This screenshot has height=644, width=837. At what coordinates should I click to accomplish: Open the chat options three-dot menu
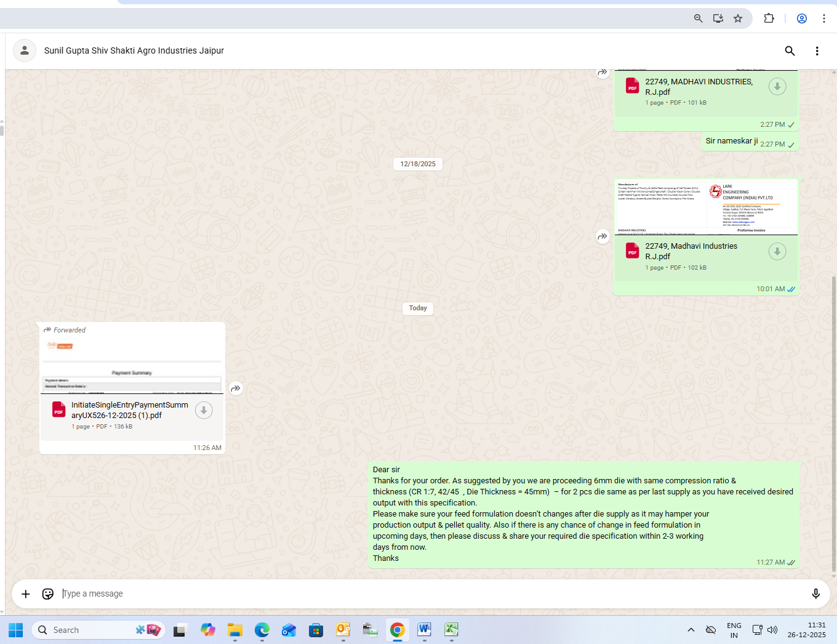(x=817, y=51)
